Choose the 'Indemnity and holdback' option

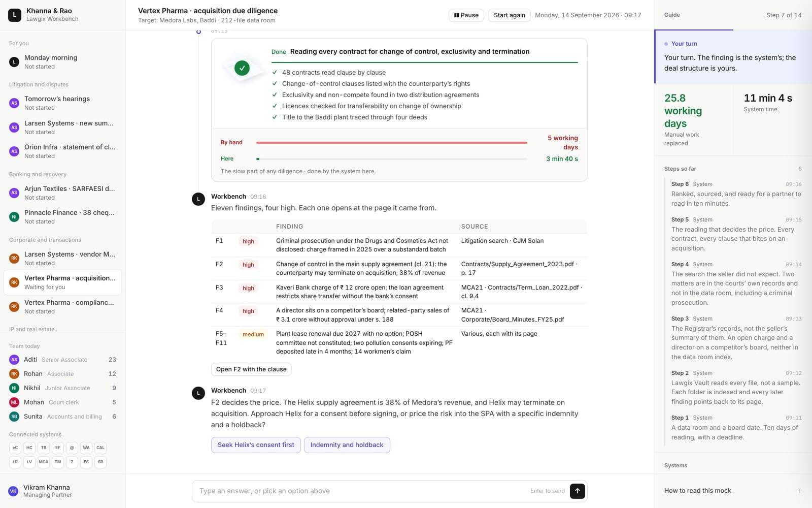pyautogui.click(x=347, y=445)
